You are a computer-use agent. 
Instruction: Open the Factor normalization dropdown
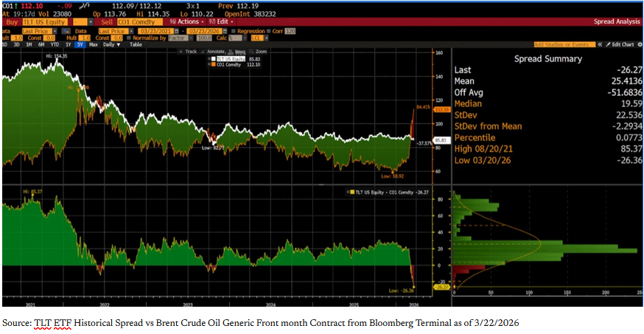click(191, 38)
